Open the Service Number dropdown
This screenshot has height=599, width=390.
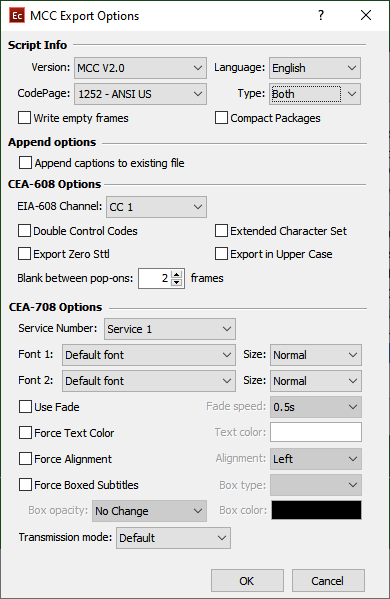coord(170,329)
